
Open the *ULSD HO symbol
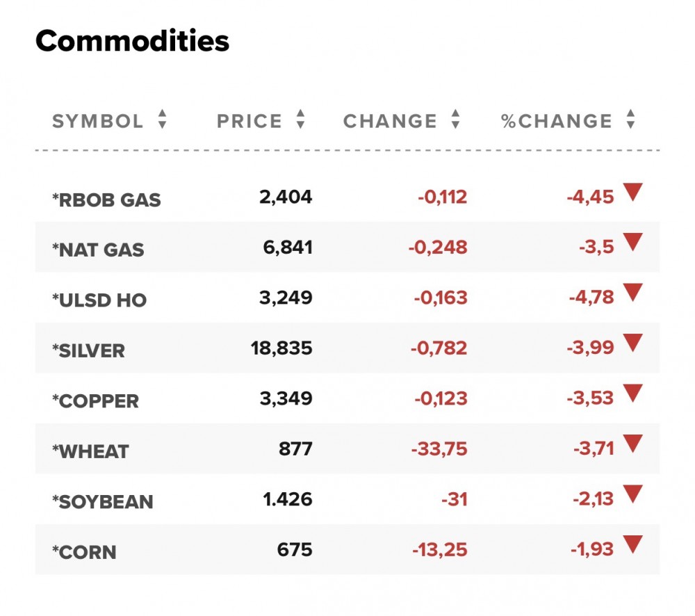(99, 300)
